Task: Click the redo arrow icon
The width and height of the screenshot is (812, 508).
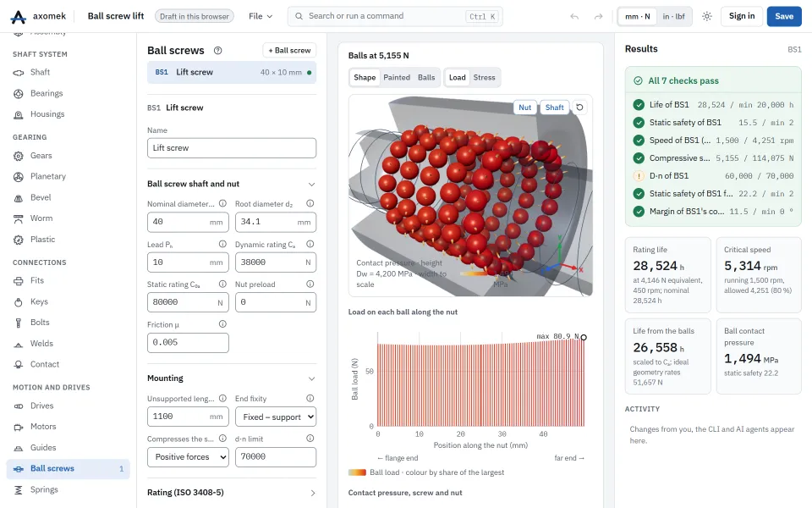Action: click(598, 17)
